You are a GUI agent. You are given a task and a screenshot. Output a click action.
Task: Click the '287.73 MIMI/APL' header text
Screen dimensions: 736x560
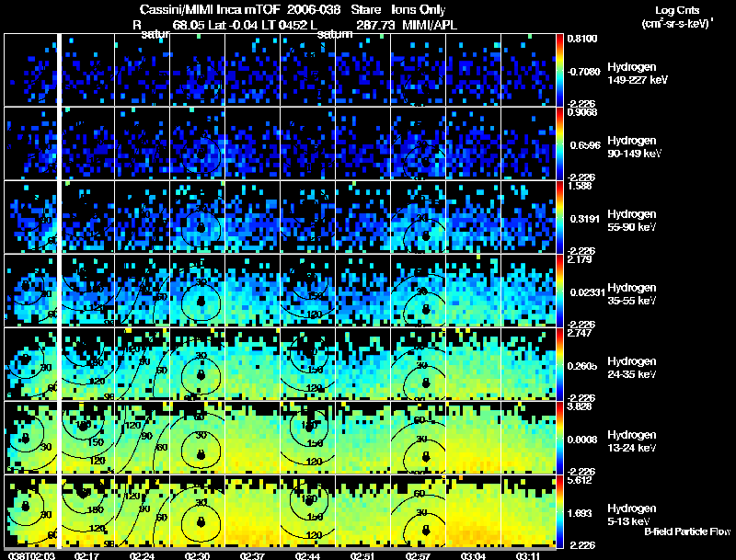(x=407, y=26)
